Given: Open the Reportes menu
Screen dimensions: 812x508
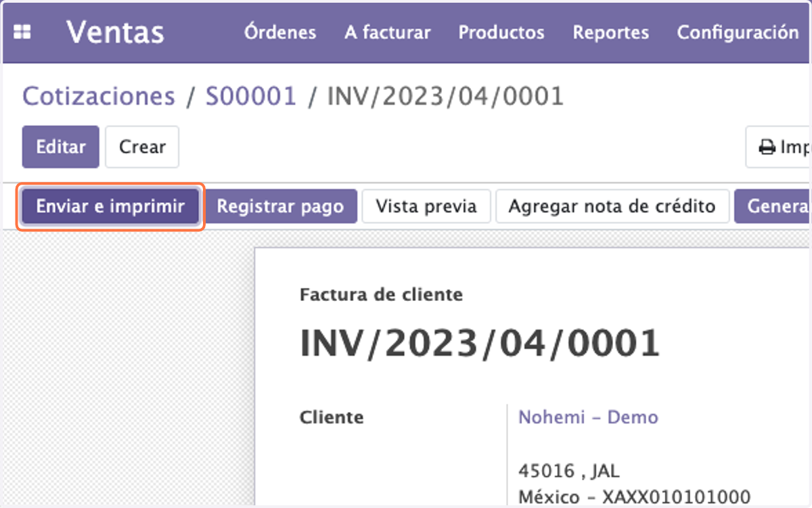Looking at the screenshot, I should click(x=610, y=32).
